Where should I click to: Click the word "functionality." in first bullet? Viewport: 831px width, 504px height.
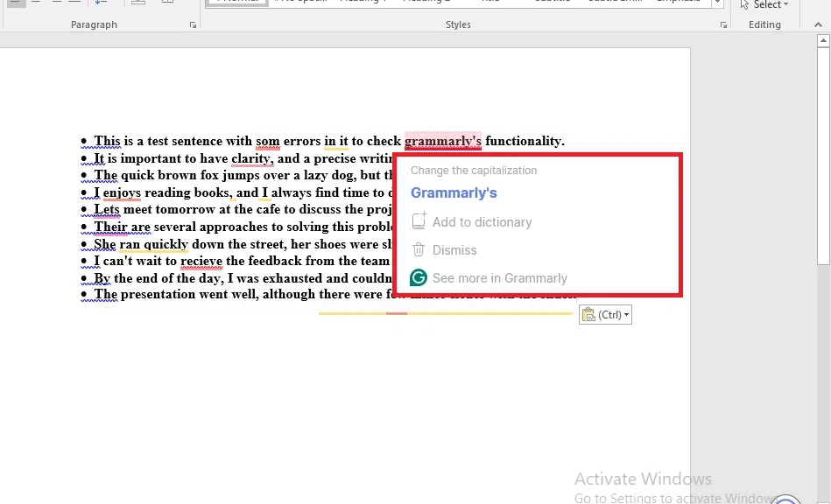[525, 142]
